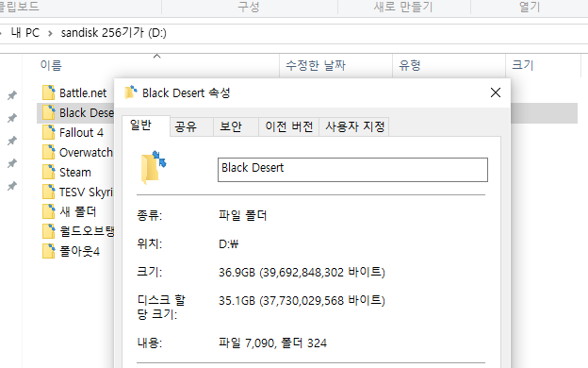
Task: Select the Overwatch folder icon
Action: tap(48, 152)
